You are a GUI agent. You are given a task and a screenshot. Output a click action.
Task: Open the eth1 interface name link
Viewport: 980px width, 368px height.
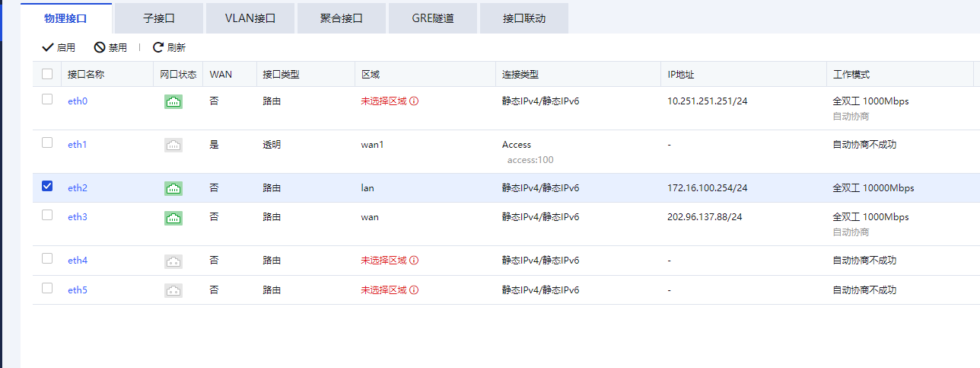78,145
